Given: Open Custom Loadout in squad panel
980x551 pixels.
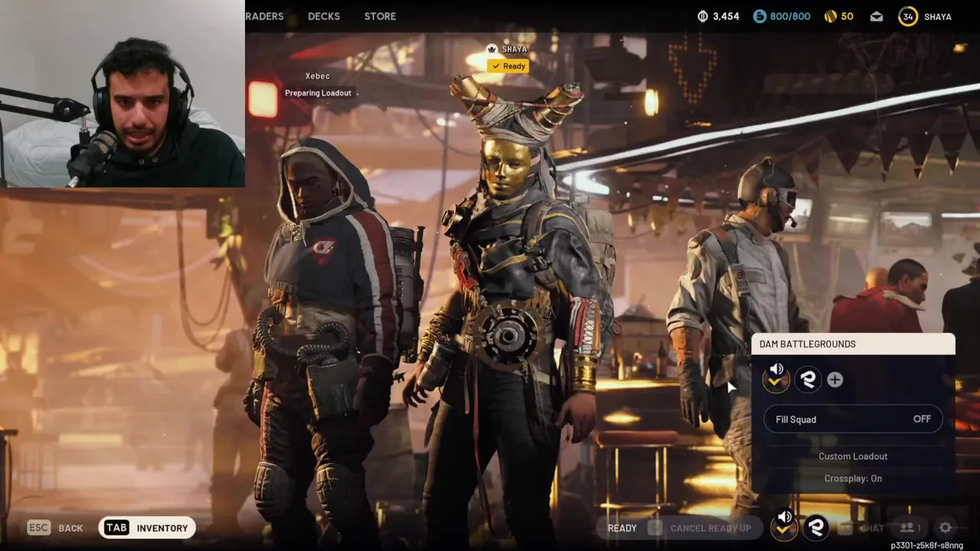Looking at the screenshot, I should [x=853, y=456].
